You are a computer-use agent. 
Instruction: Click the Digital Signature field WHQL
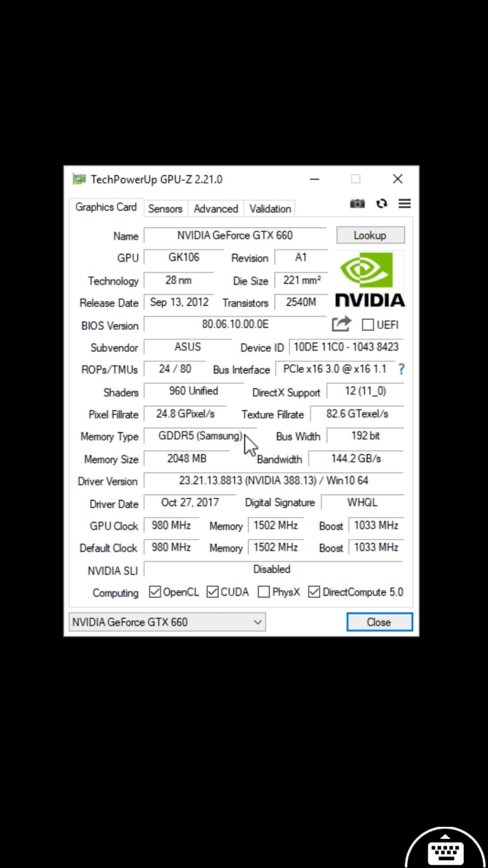[x=363, y=503]
